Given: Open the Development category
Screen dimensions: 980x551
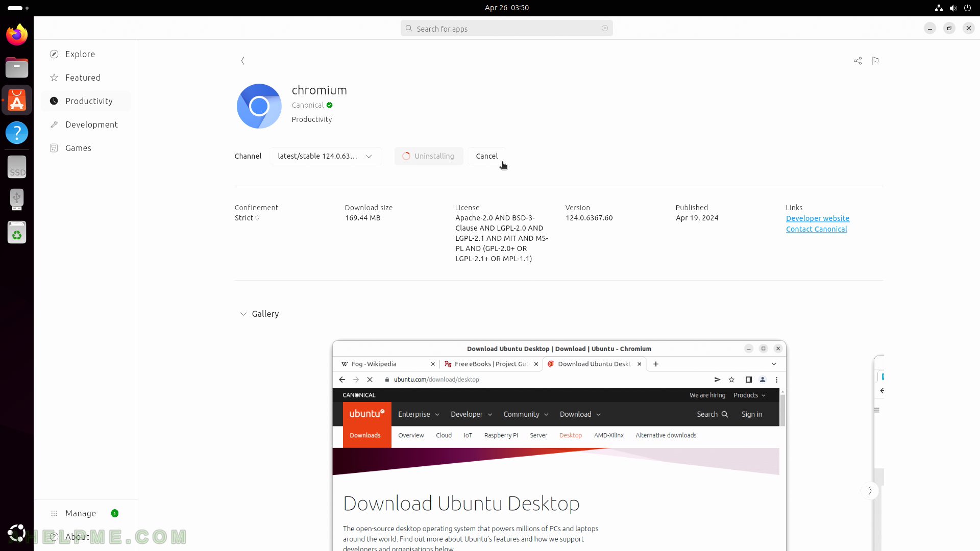Looking at the screenshot, I should click(86, 124).
